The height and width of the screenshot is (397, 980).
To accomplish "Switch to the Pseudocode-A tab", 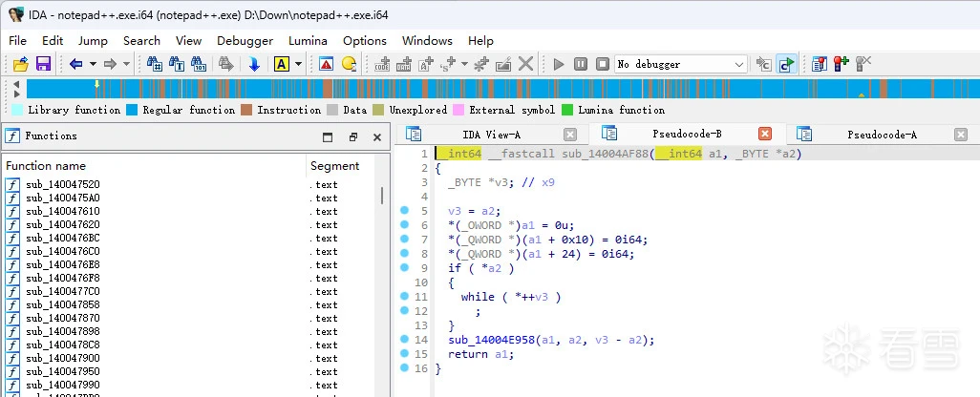I will [x=882, y=135].
